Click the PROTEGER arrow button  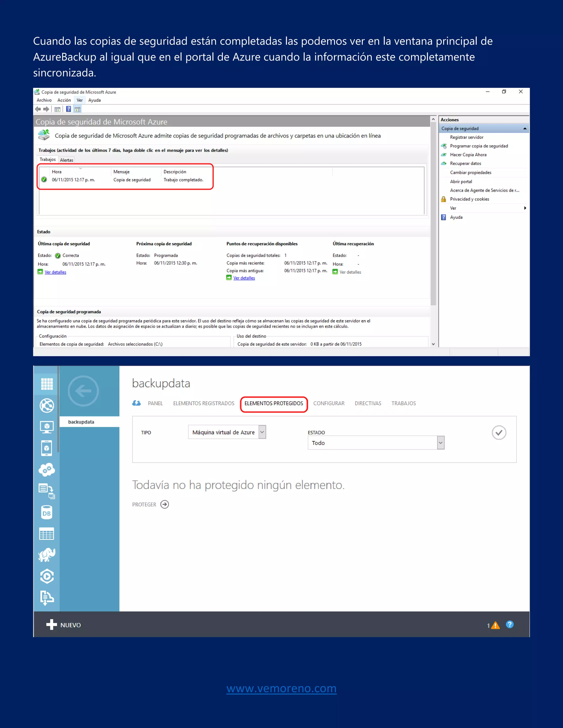pyautogui.click(x=164, y=504)
